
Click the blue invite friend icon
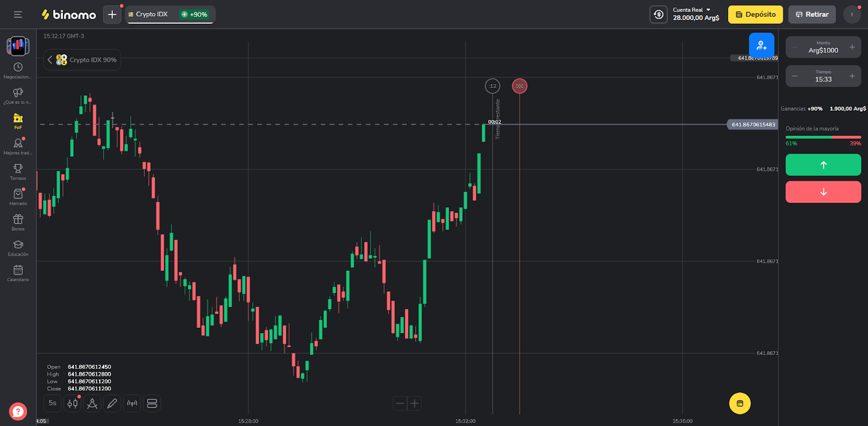coord(761,45)
